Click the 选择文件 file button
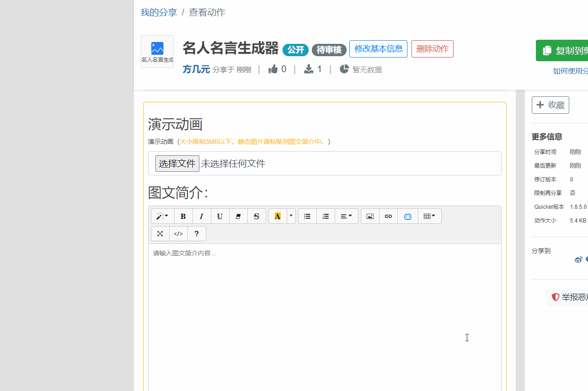The image size is (588, 391). 177,164
